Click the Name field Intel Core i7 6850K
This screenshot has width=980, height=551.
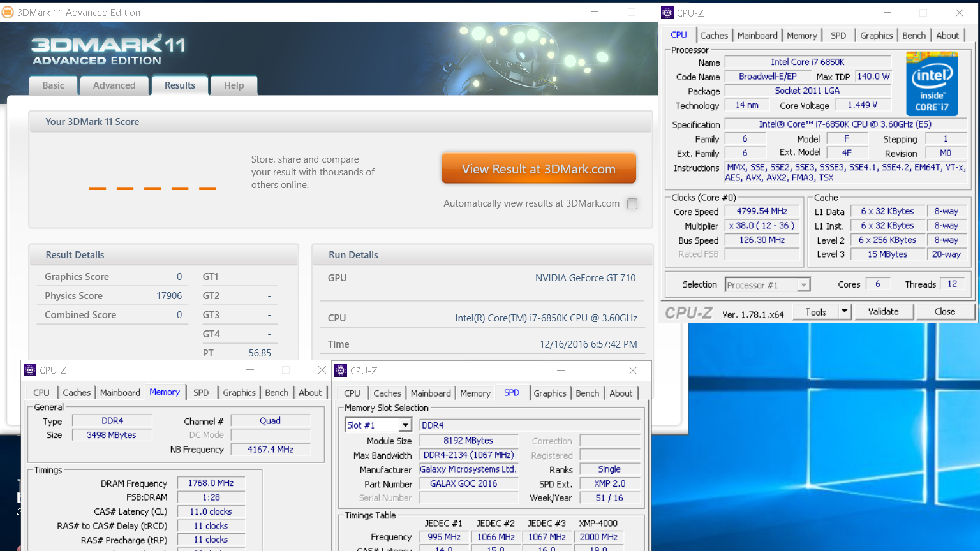tap(807, 62)
